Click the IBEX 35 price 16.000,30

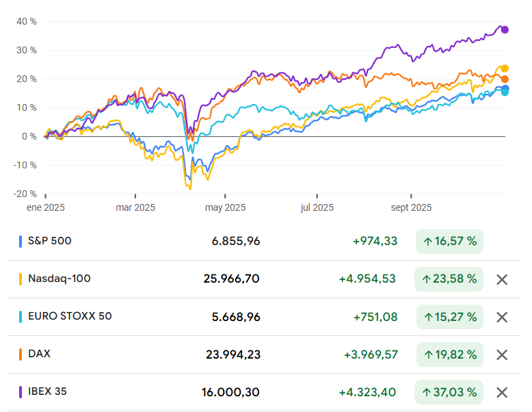coord(231,392)
